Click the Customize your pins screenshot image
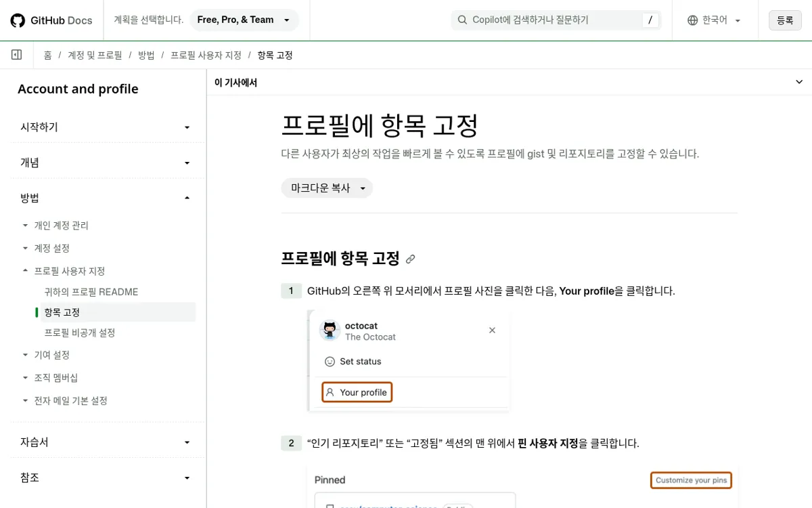 [x=522, y=486]
